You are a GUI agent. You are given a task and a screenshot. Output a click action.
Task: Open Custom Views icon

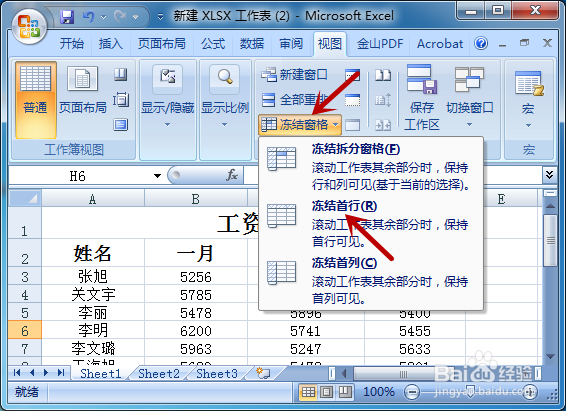(x=121, y=100)
